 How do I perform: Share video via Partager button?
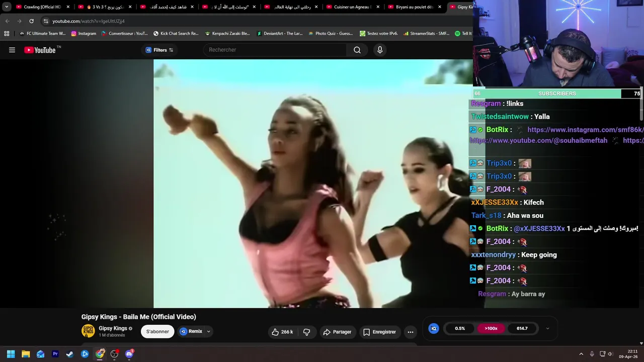[337, 332]
